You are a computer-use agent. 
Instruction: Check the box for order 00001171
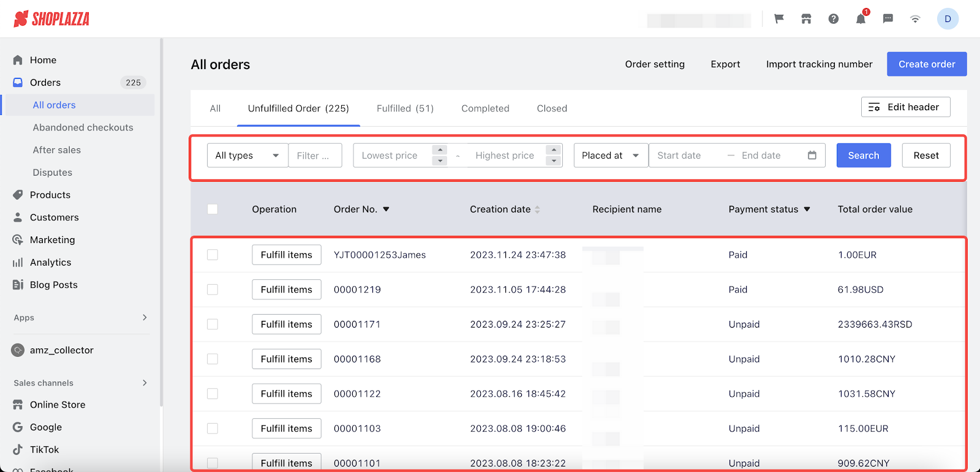pos(213,324)
